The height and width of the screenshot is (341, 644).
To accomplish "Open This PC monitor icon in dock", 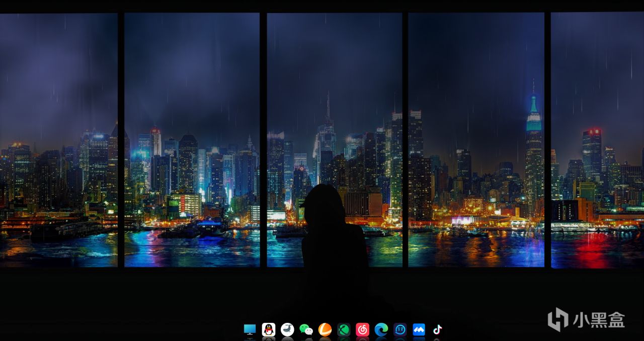I will click(250, 329).
